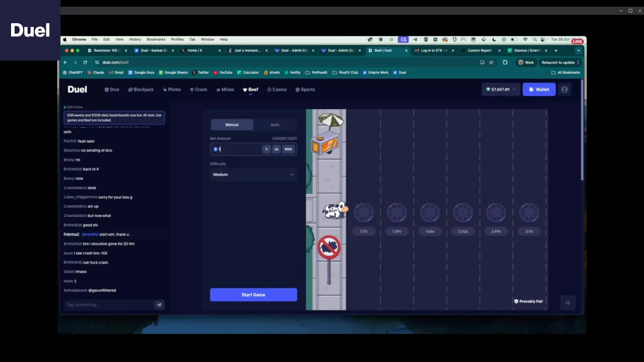Open Chrome extensions puzzle icon
Screen dimensions: 644x362
coord(505,62)
